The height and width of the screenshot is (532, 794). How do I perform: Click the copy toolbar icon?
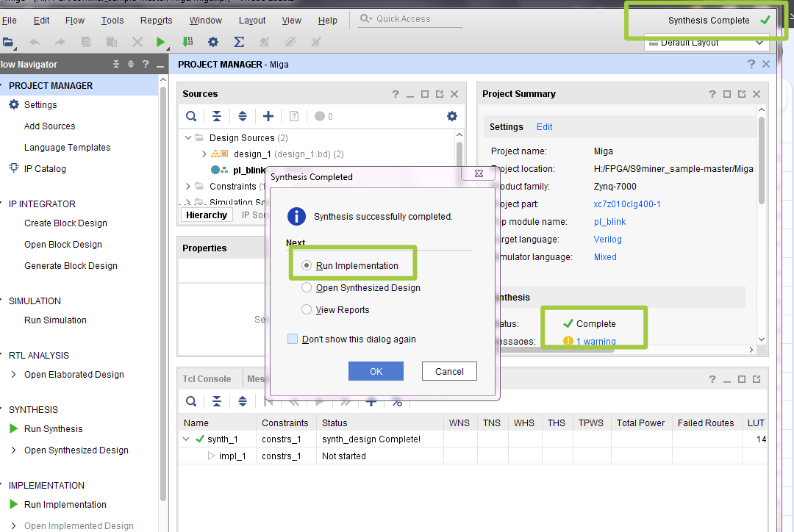pos(86,42)
